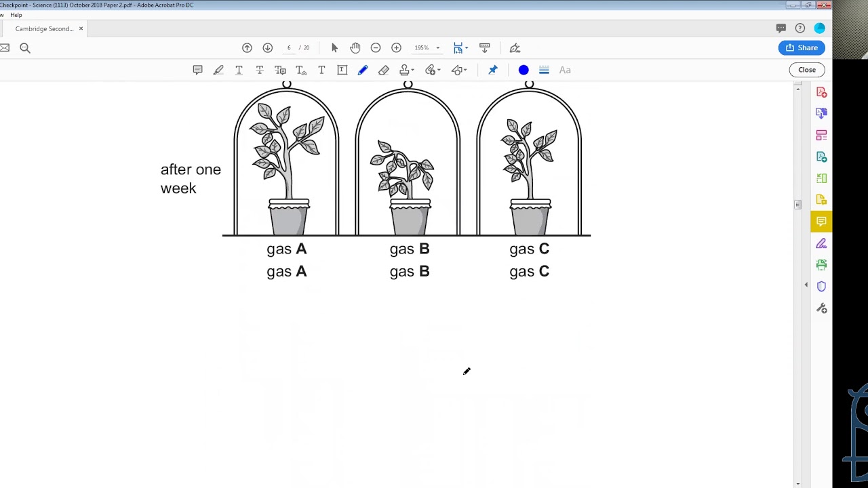Select the Add text box tool
This screenshot has height=488, width=868.
point(342,70)
